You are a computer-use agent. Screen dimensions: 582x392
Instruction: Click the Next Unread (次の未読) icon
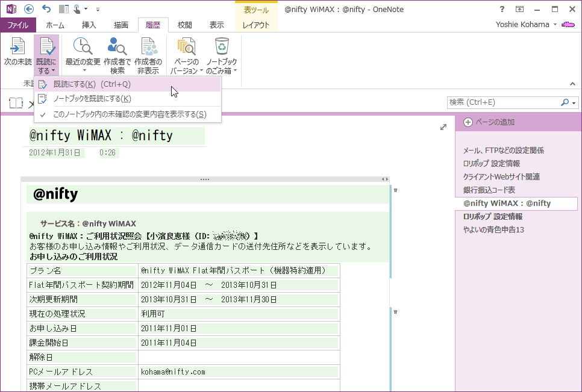click(x=17, y=52)
